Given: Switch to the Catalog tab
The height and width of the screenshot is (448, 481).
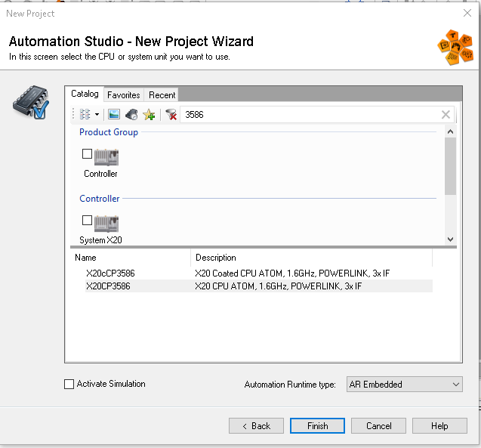Looking at the screenshot, I should point(85,94).
